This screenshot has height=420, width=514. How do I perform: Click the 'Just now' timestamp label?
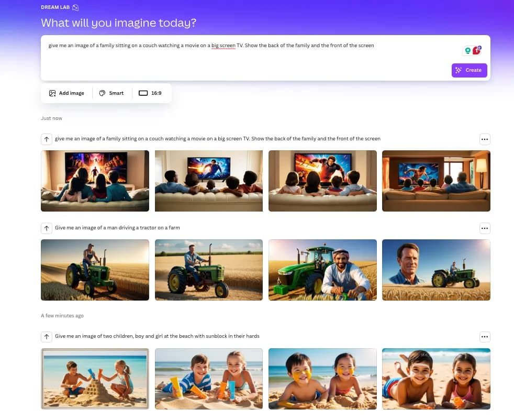(51, 118)
